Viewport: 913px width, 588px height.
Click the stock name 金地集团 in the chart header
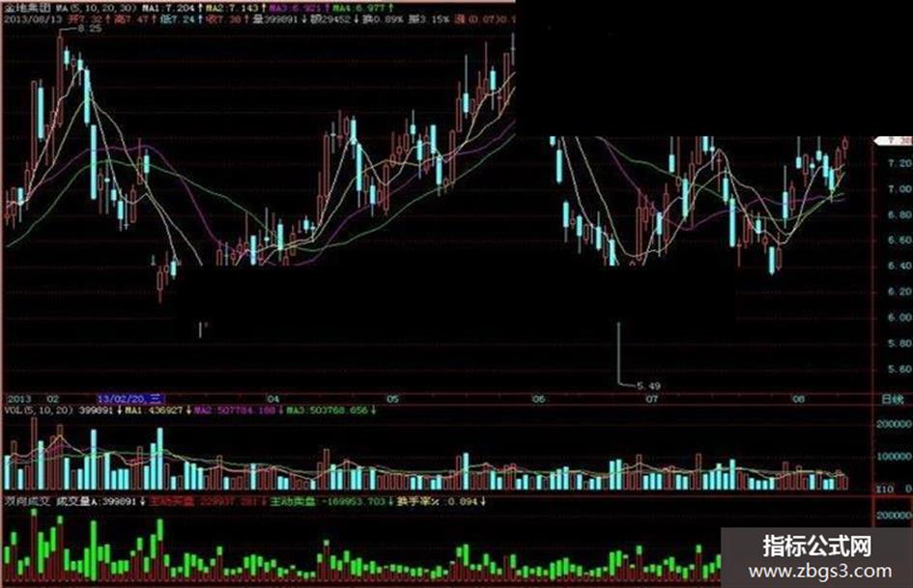pos(28,8)
